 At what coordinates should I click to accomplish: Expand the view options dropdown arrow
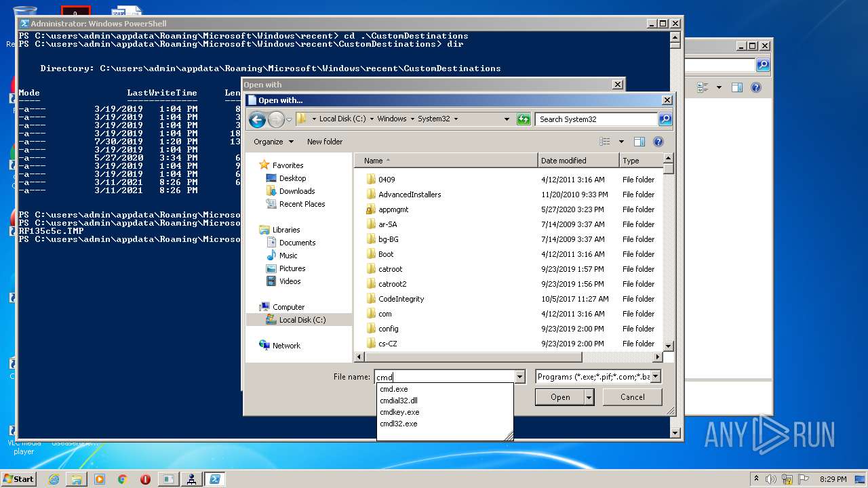coord(621,142)
